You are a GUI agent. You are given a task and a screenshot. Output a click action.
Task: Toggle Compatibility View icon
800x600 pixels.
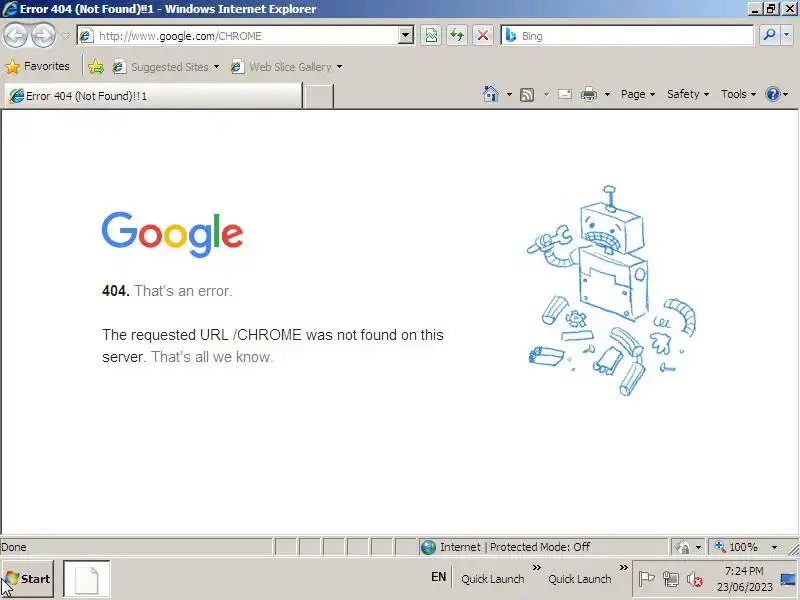click(x=431, y=36)
